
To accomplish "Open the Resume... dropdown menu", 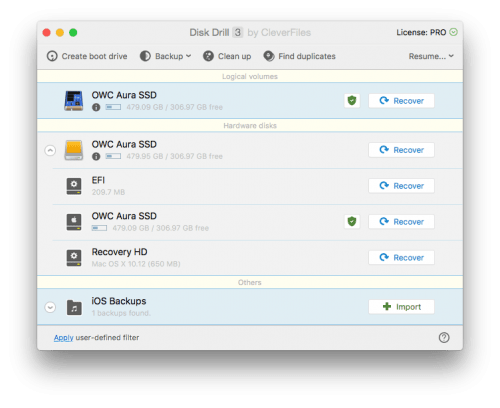I will click(x=431, y=56).
